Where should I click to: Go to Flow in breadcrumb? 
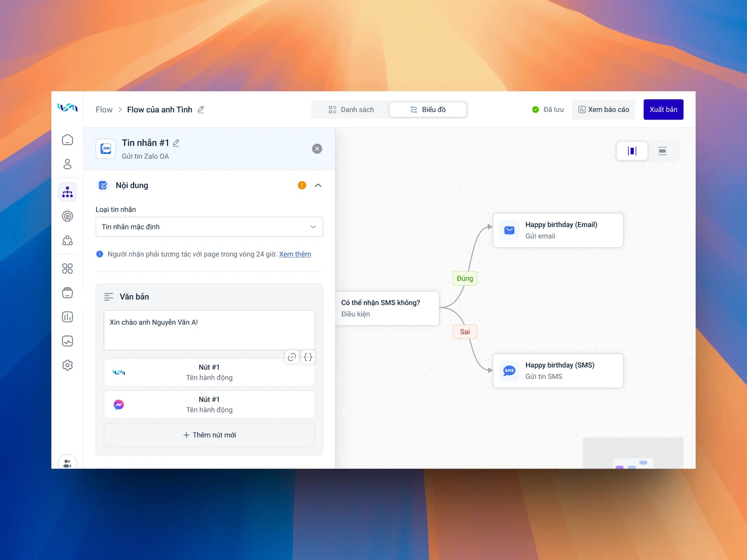pyautogui.click(x=104, y=110)
